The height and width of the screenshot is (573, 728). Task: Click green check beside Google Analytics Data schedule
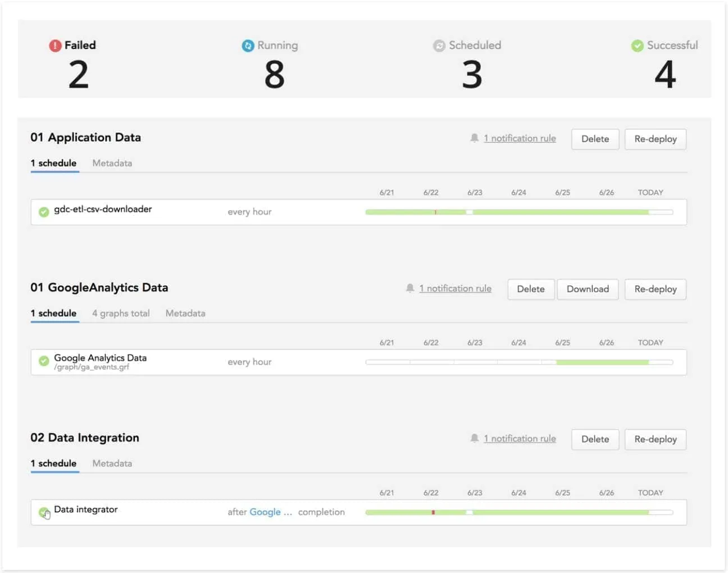[x=44, y=361]
